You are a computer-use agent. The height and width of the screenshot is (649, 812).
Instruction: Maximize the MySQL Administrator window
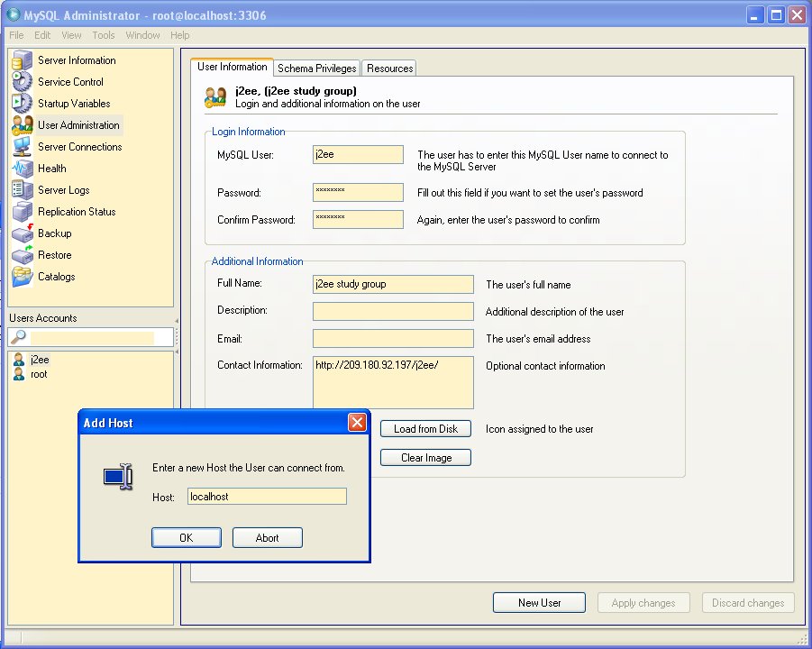(x=776, y=15)
